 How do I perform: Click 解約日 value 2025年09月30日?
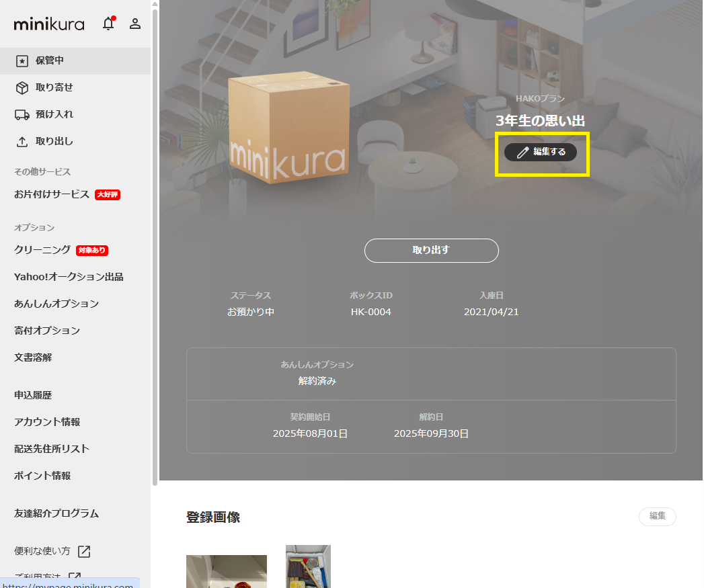[432, 434]
